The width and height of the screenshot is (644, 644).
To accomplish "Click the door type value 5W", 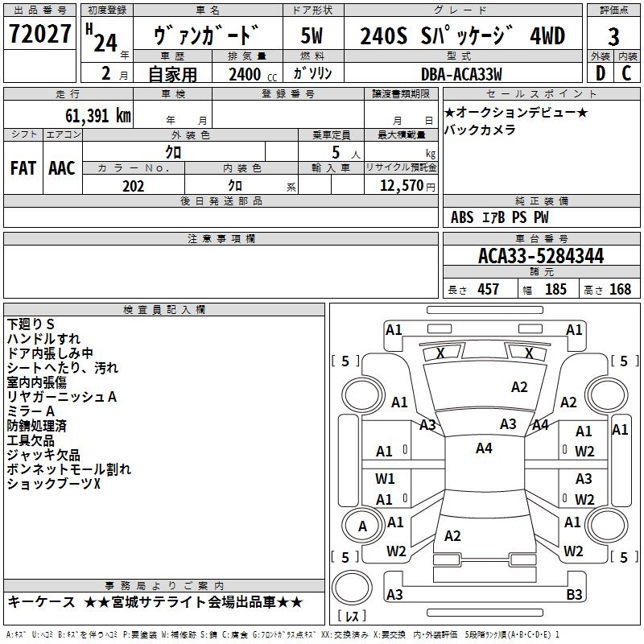I will coord(312,35).
